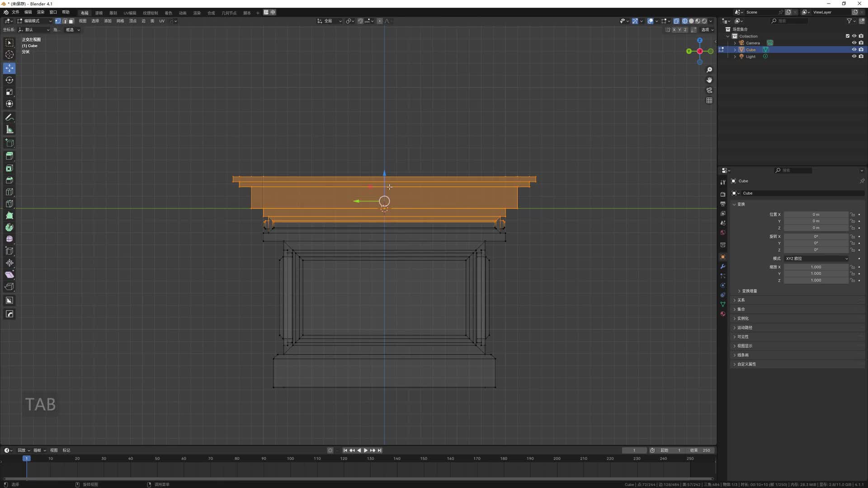Viewport: 868px width, 488px height.
Task: Toggle camera view icon in viewport
Action: point(709,90)
